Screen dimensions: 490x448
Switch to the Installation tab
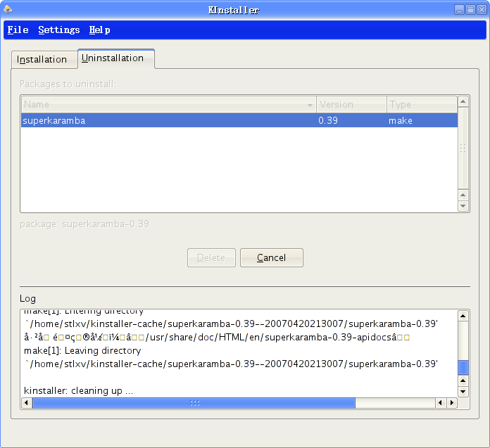[x=44, y=59]
